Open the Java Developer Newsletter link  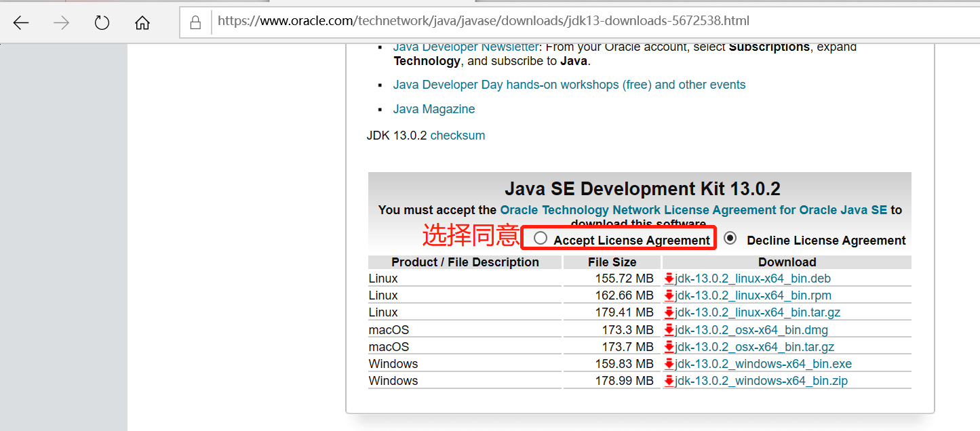[x=466, y=47]
